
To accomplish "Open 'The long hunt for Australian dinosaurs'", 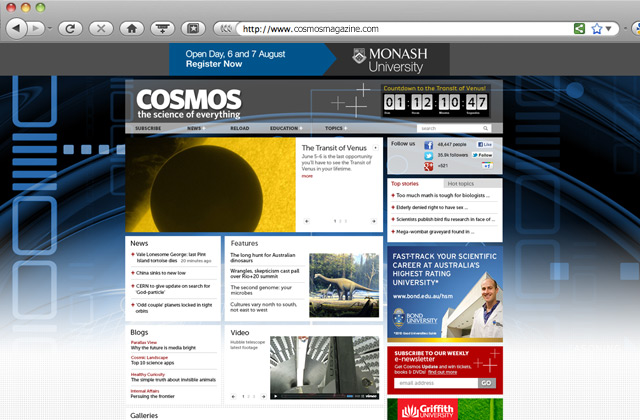I will click(x=262, y=258).
